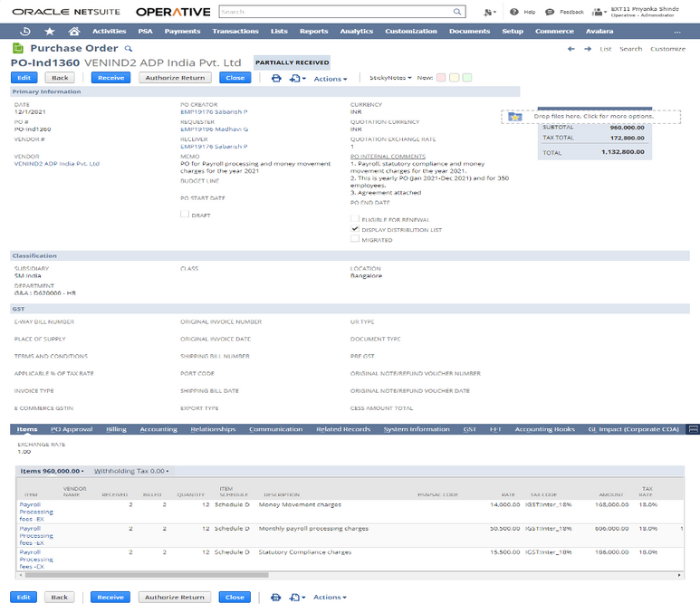This screenshot has height=613, width=700.
Task: Open the Help question mark icon
Action: (513, 12)
